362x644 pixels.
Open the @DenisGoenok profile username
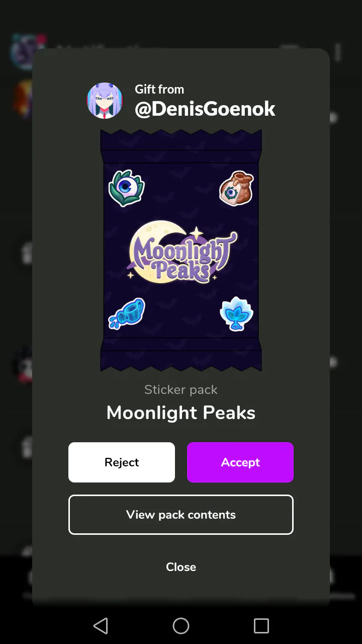click(205, 109)
